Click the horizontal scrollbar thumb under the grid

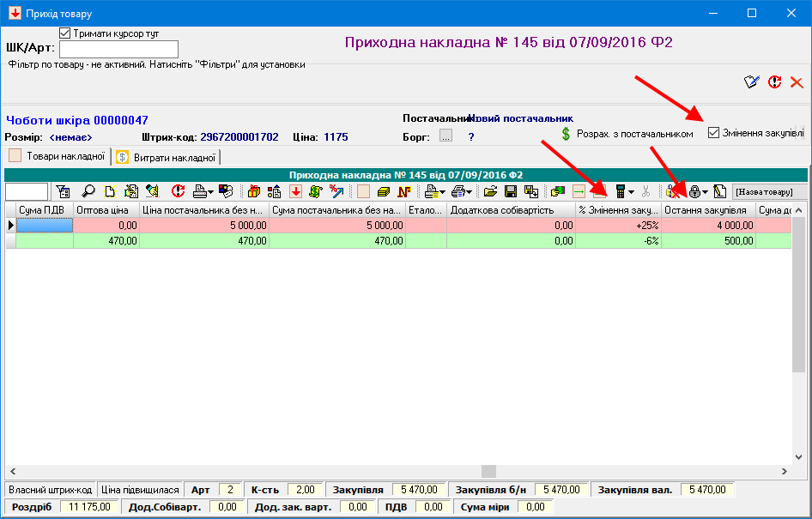[488, 471]
